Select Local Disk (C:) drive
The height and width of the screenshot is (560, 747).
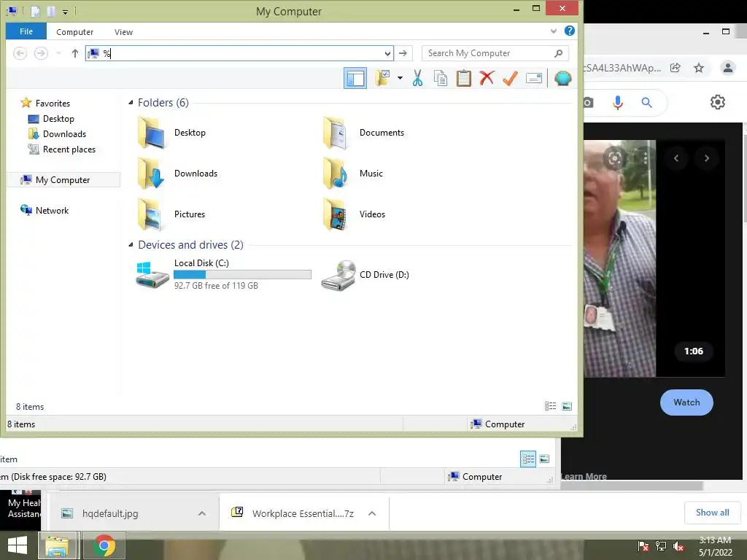point(223,274)
